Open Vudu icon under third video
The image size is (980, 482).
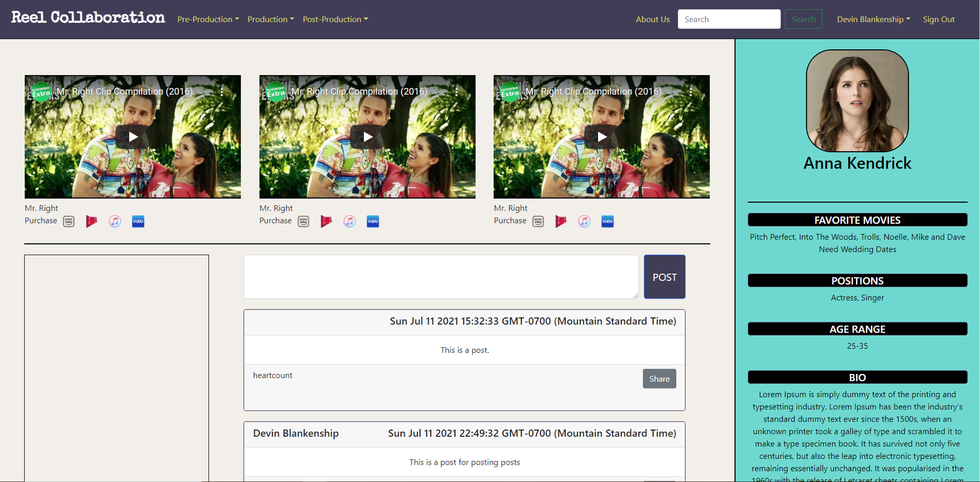pos(607,221)
